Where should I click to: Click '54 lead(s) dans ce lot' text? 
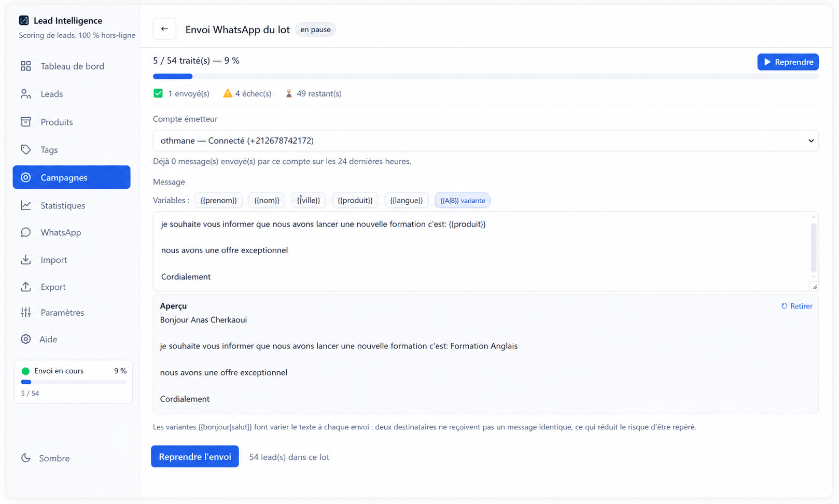point(289,457)
